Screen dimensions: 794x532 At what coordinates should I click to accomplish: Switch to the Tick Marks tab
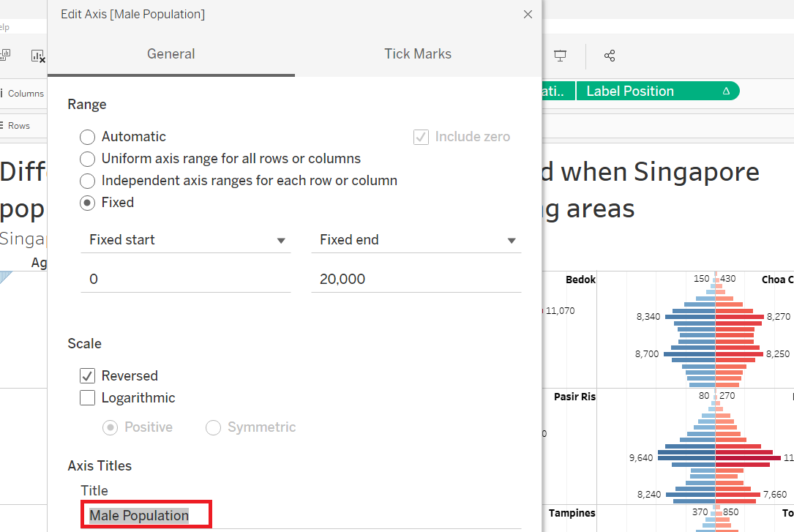click(418, 54)
